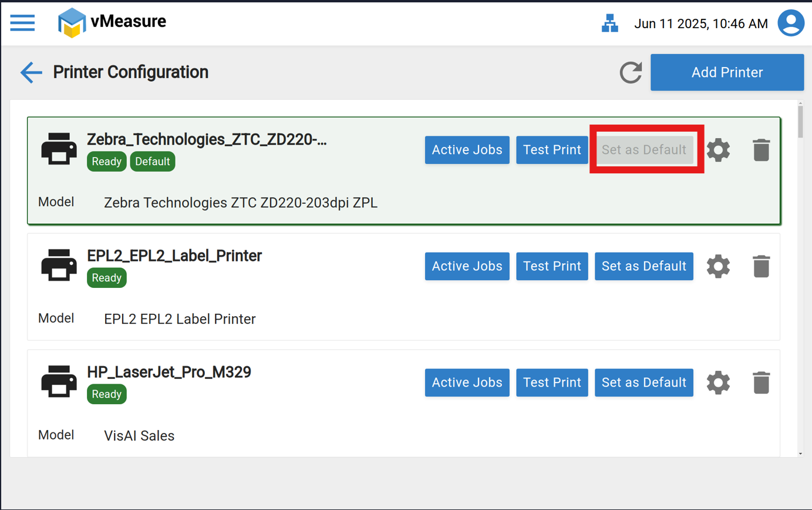Click the network hierarchy icon in header
The image size is (812, 510).
(611, 24)
